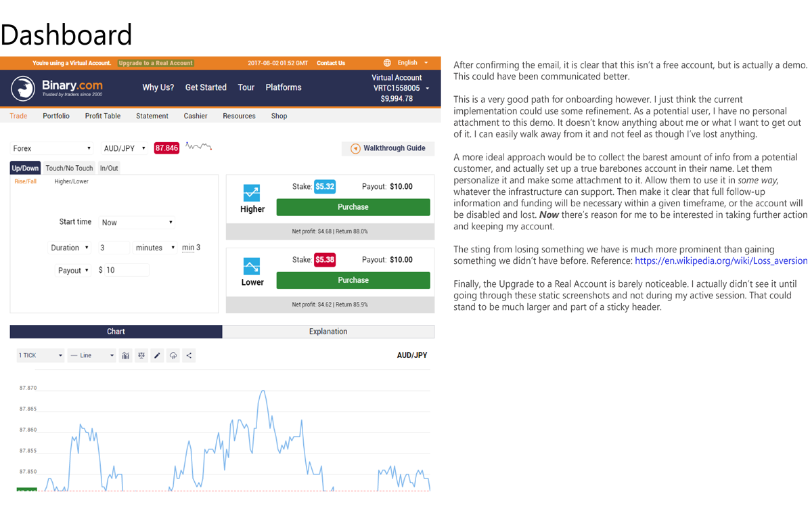Viewport: 812px width, 513px height.
Task: Click the Lower downward-arrow contract icon
Action: pos(252,266)
